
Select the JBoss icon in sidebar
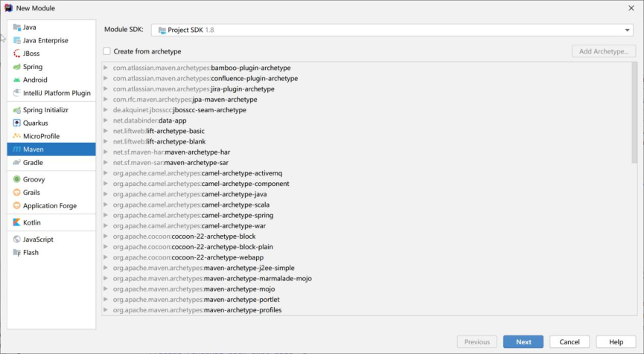pyautogui.click(x=16, y=54)
